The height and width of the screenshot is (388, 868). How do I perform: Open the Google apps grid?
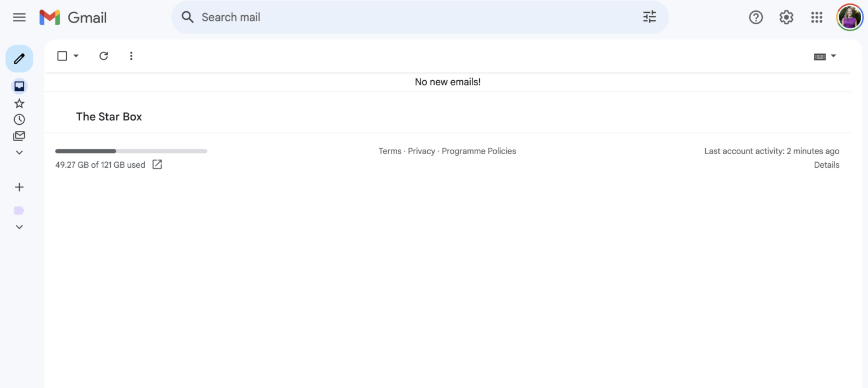click(x=817, y=18)
